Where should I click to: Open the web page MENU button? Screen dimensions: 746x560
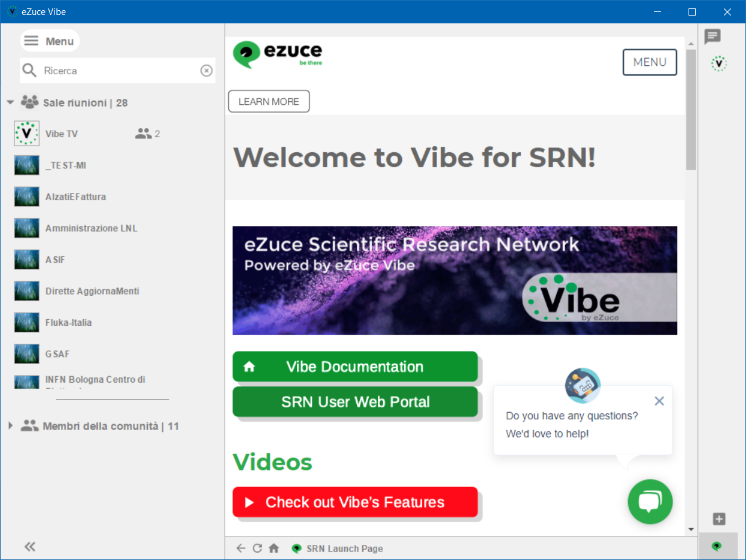[x=650, y=62]
